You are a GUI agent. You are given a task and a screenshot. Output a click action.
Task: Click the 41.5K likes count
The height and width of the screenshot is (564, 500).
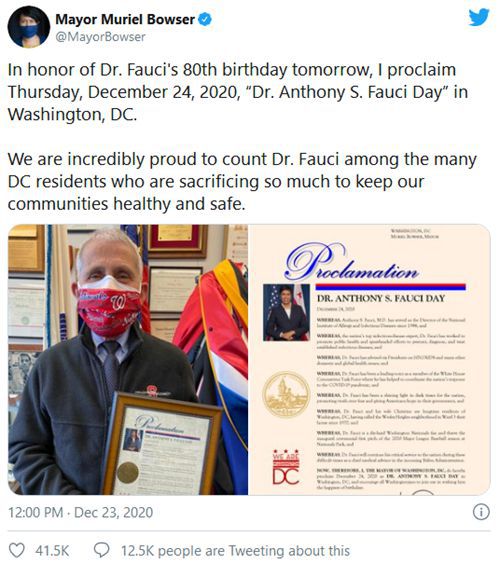(52, 551)
